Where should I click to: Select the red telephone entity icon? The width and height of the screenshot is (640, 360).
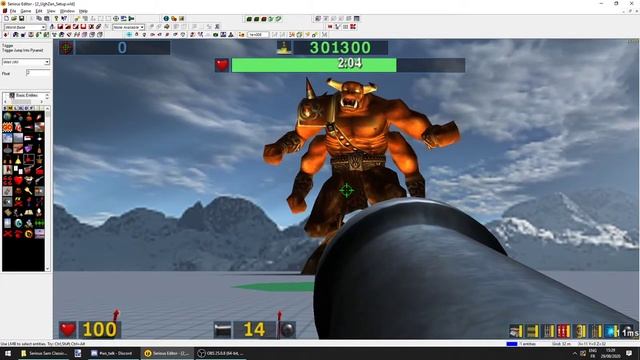(18, 233)
